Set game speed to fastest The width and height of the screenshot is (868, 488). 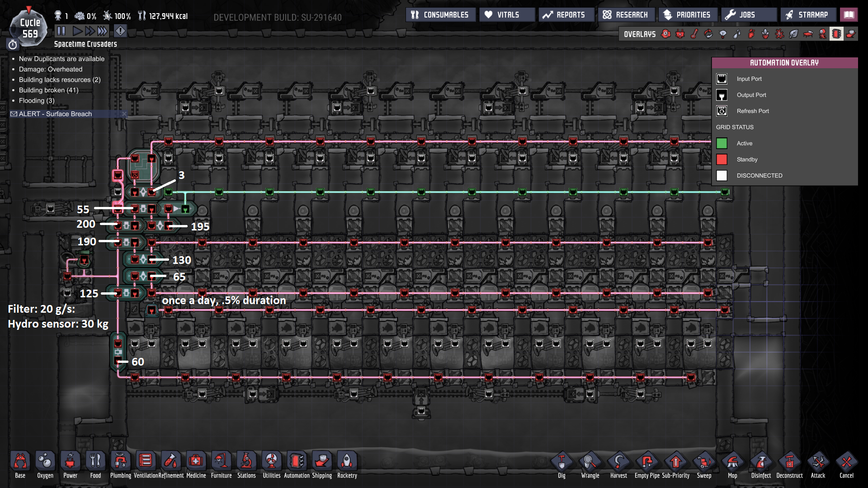coord(103,31)
